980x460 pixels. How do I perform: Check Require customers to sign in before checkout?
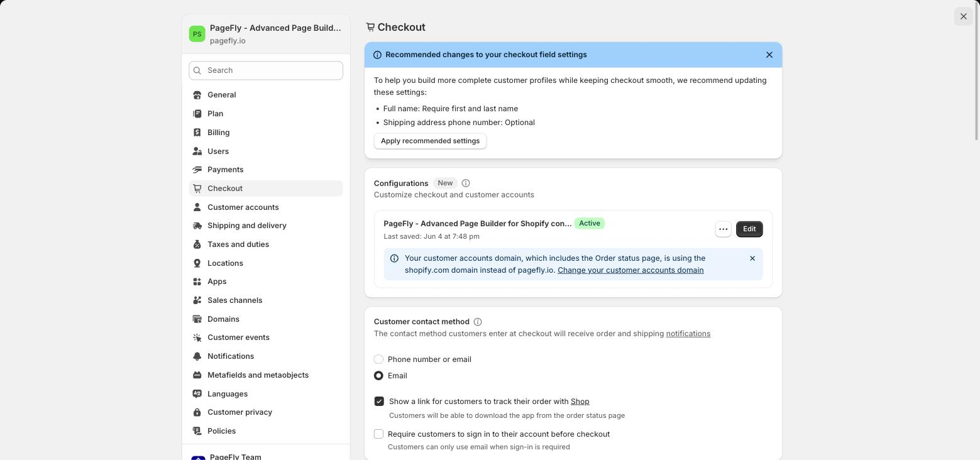[x=378, y=434]
